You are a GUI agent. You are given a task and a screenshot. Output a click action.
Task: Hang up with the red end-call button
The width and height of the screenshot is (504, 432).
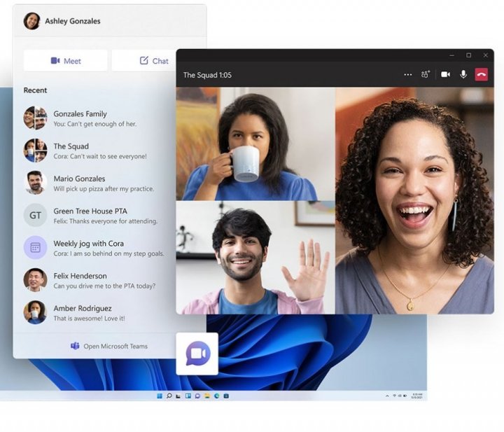coord(482,75)
